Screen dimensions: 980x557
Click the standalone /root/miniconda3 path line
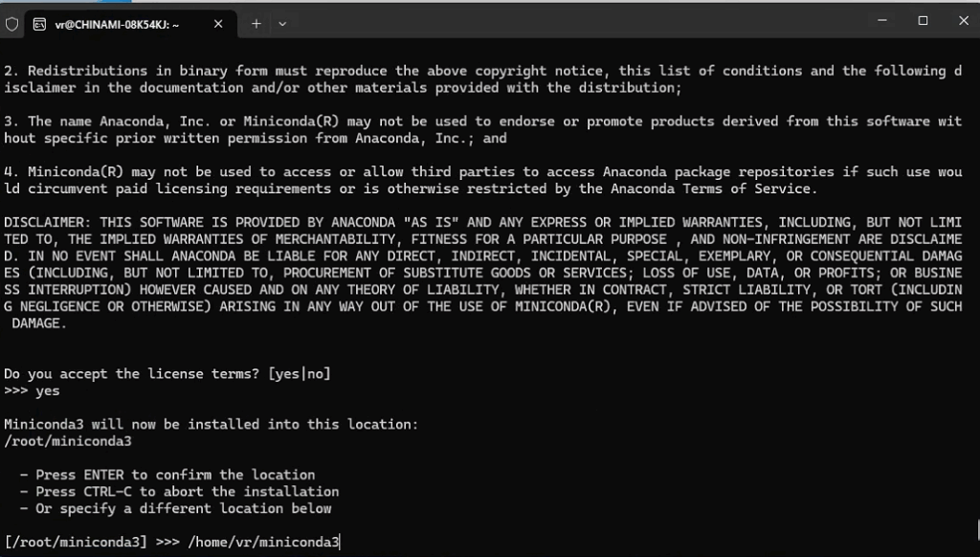(x=68, y=441)
